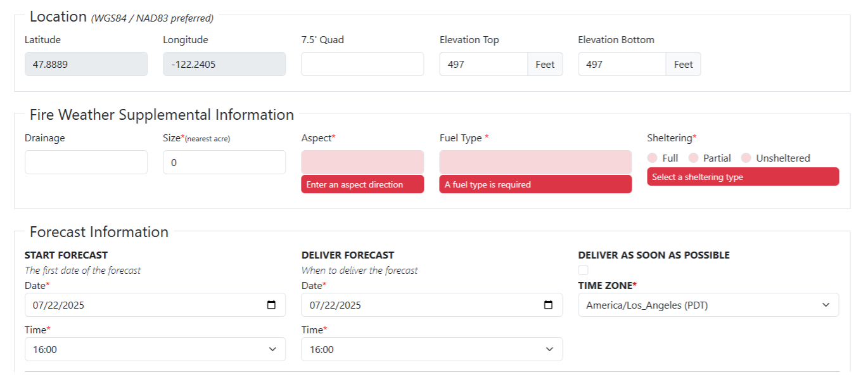Open Start Forecast date calendar picker icon

(272, 305)
